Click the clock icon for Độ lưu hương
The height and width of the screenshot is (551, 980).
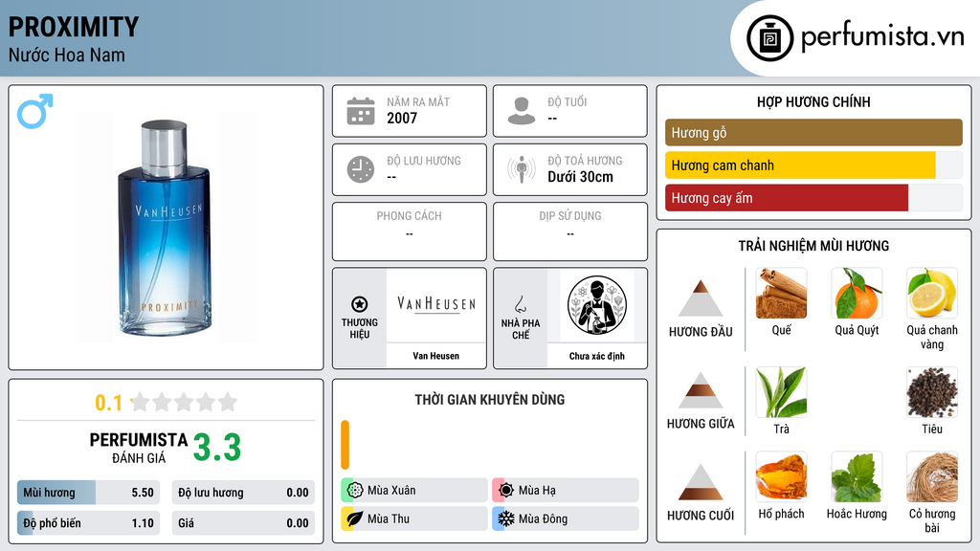(361, 169)
